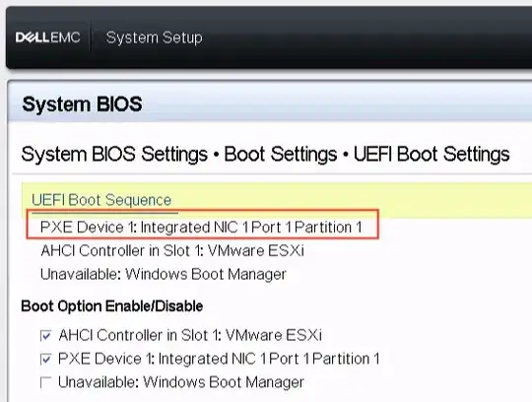Go to System BIOS Settings breadcrumb
This screenshot has height=402, width=532.
(x=114, y=154)
